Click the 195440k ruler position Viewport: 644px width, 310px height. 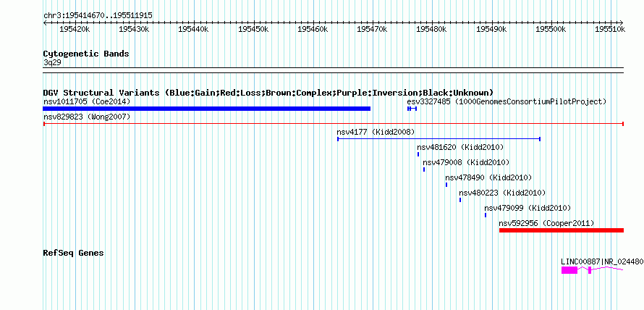194,29
